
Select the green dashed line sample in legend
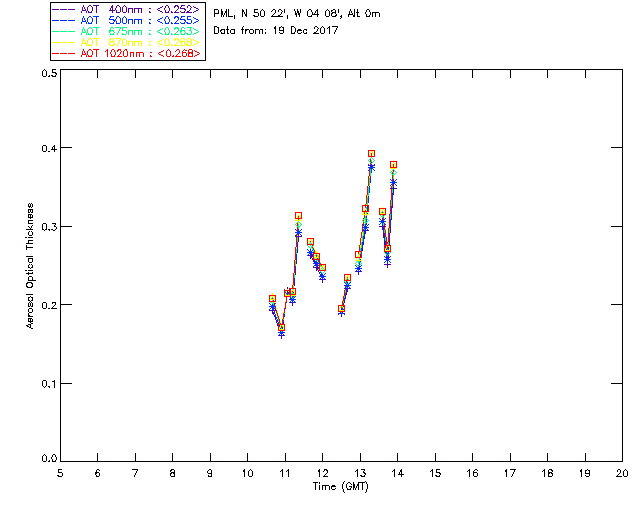64,31
